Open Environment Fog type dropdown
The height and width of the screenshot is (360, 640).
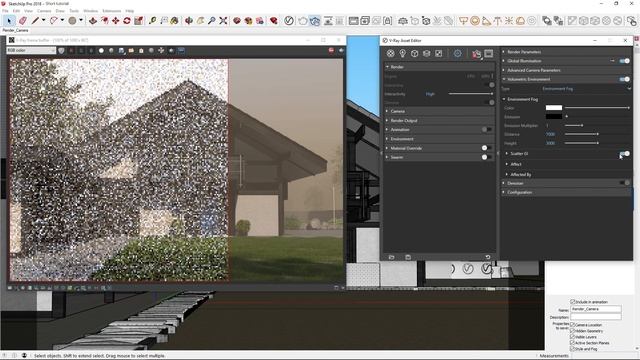(x=586, y=89)
